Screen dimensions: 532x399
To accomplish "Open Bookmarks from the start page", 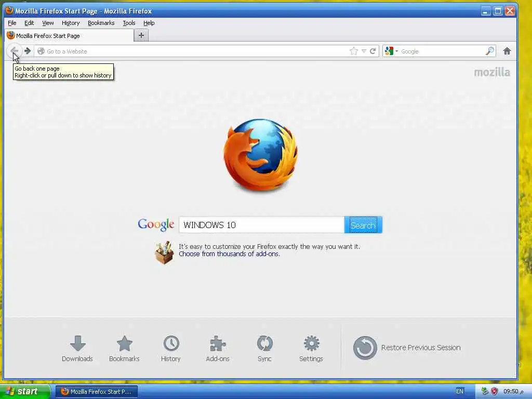I will coord(124,349).
